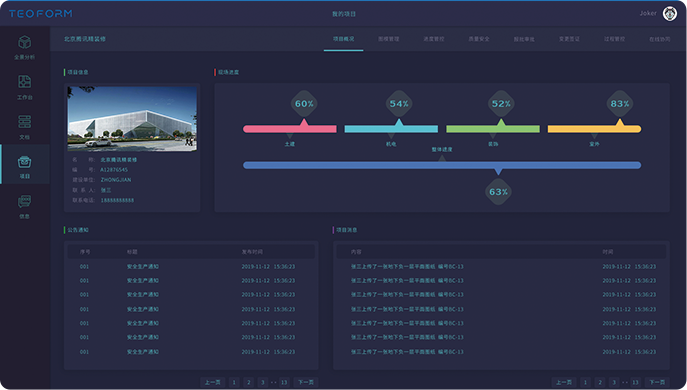Go to page 2 in 公告通知 pagination
Screen dimensions: 687x390
click(248, 382)
